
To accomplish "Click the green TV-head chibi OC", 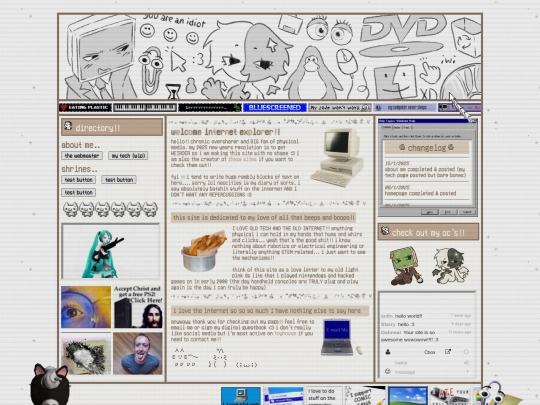I will tap(406, 266).
